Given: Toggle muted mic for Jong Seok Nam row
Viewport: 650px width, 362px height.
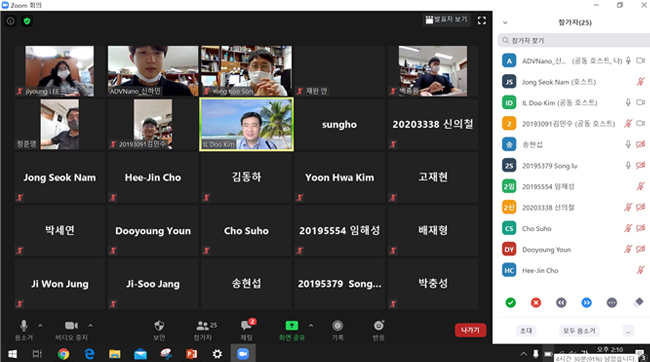Looking at the screenshot, I should [x=641, y=82].
